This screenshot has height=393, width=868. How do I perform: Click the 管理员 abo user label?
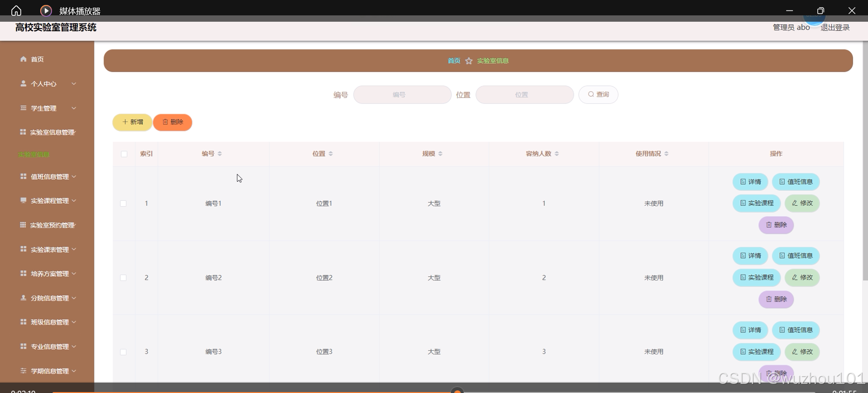coord(791,27)
